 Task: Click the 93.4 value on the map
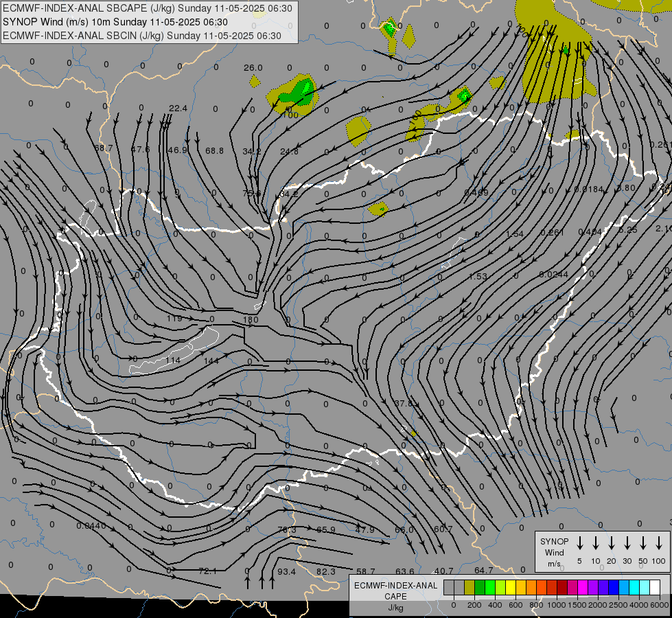coord(286,572)
